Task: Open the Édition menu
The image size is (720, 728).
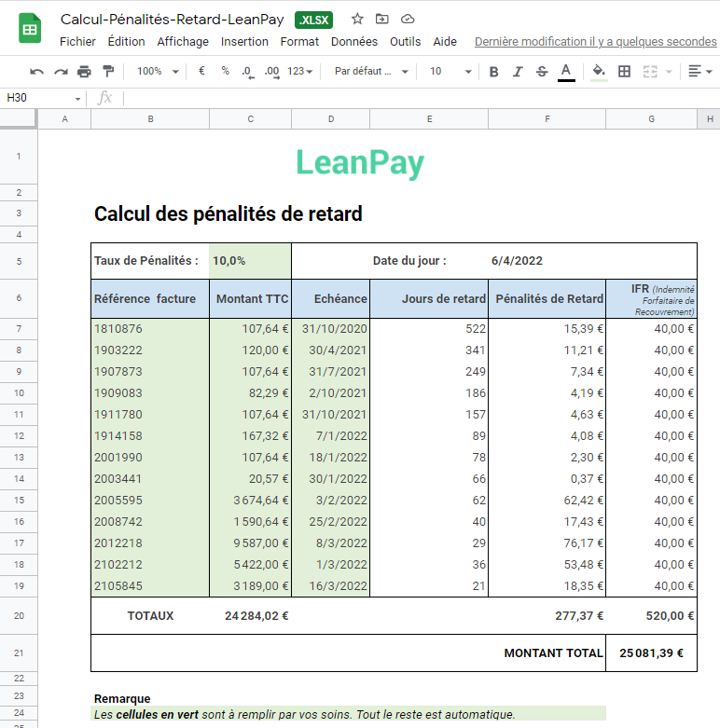Action: pos(126,41)
